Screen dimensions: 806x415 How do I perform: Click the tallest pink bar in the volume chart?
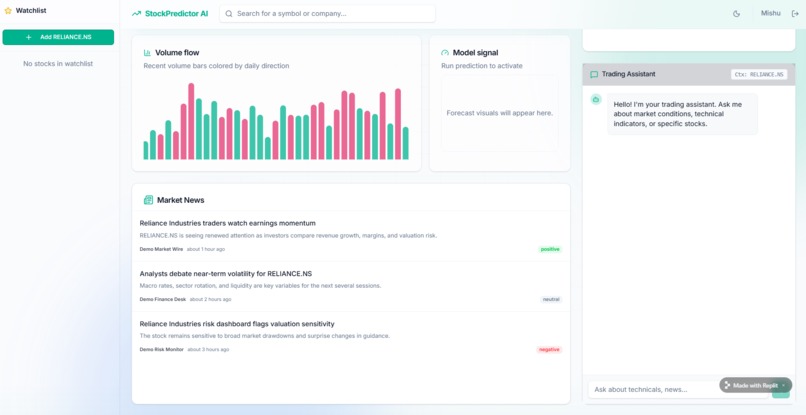191,121
